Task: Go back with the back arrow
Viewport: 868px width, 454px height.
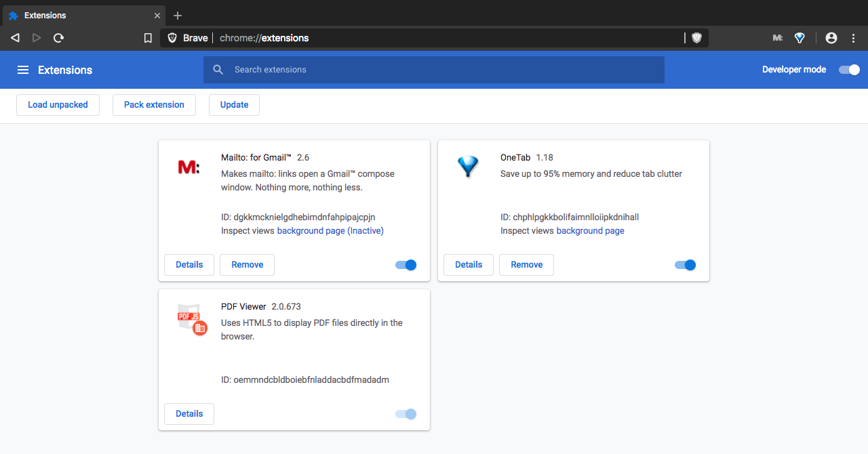Action: point(15,38)
